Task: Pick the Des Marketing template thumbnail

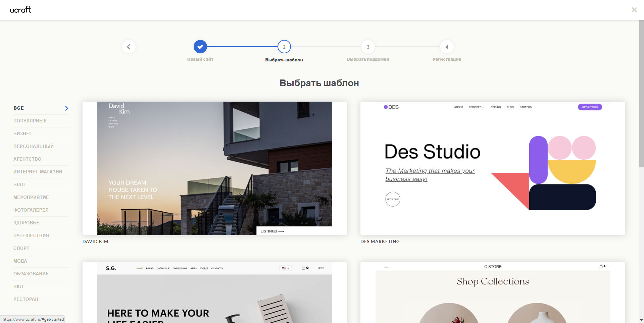Action: coord(493,168)
